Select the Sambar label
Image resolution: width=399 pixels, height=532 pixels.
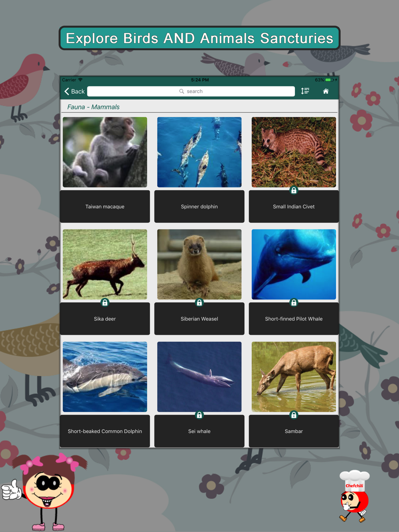[294, 431]
